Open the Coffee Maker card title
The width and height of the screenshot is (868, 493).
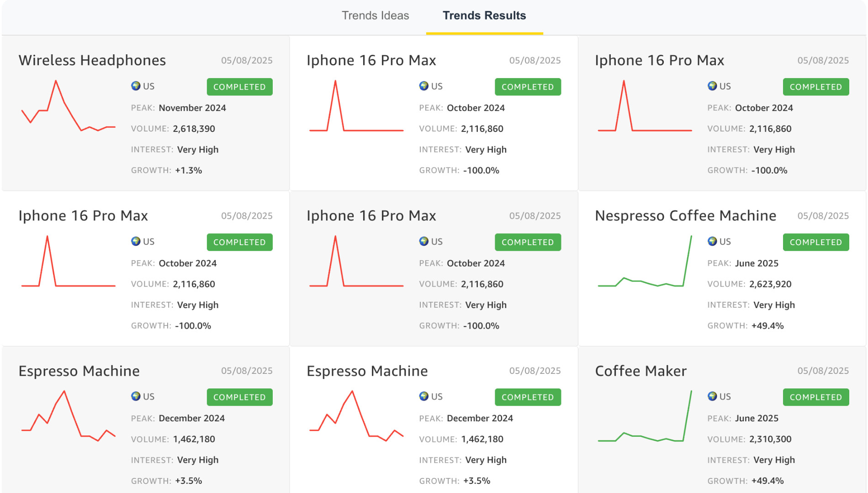[x=640, y=371]
